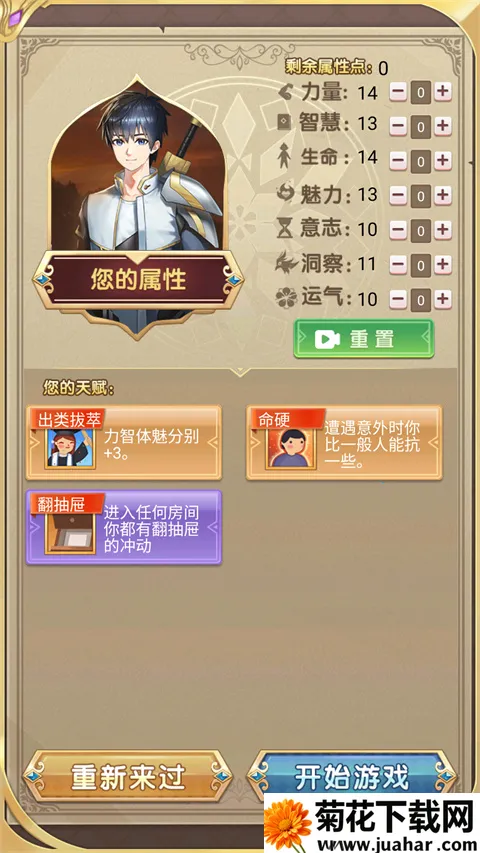
Task: Start the game with 开始游戏
Action: click(x=352, y=777)
